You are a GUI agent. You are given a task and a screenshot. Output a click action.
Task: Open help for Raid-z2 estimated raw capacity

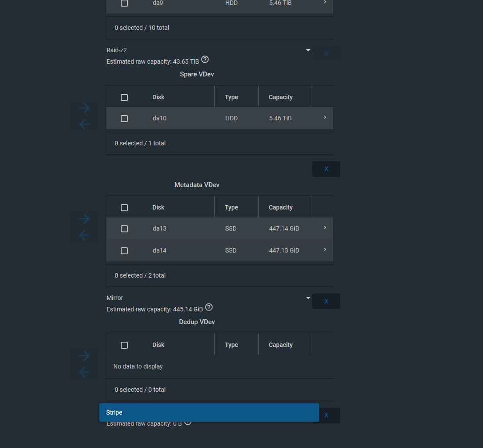pos(205,59)
